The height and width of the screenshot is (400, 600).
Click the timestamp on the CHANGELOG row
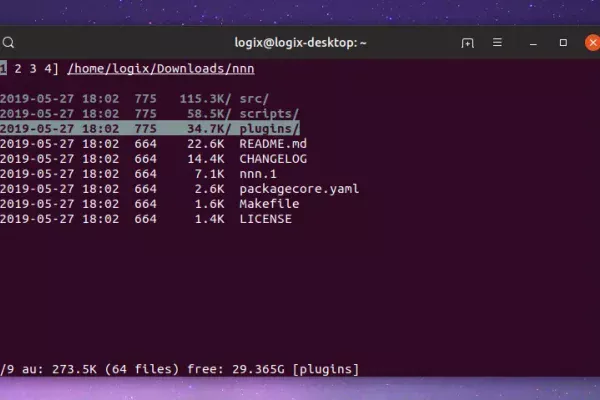(59, 158)
